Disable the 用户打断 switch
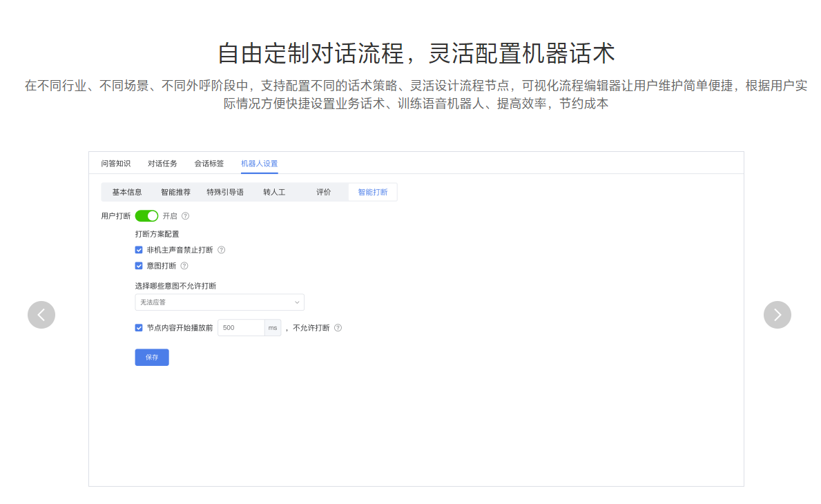The image size is (821, 504). pyautogui.click(x=147, y=215)
